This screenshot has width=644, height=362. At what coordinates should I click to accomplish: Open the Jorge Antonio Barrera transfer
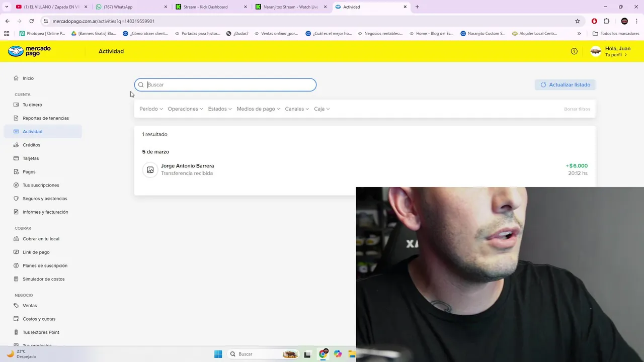(x=365, y=169)
